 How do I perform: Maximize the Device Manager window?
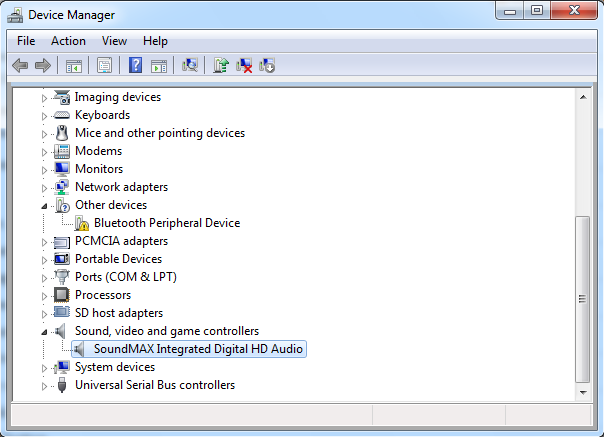pyautogui.click(x=537, y=10)
